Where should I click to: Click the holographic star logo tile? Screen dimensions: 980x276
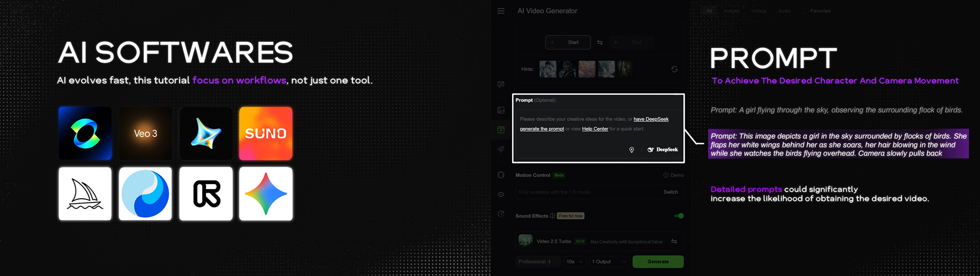click(206, 133)
